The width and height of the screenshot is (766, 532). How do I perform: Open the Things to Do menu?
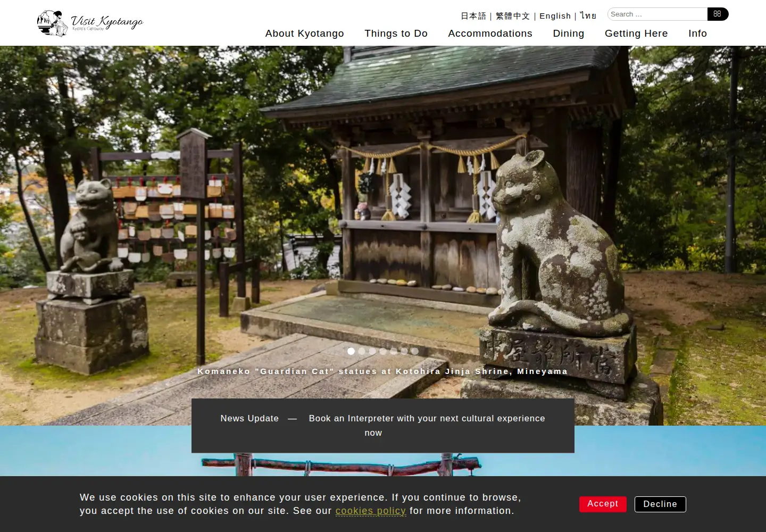point(396,34)
